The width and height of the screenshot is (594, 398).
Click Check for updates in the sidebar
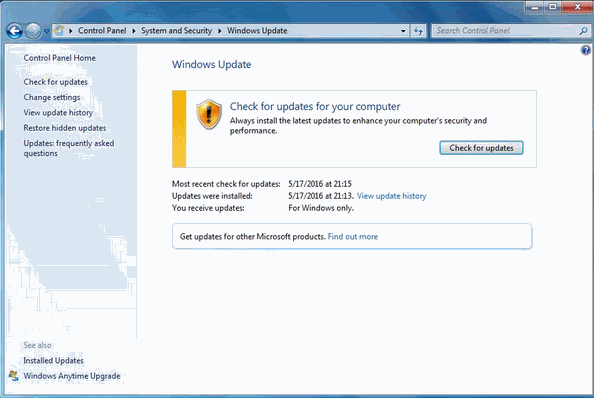55,82
